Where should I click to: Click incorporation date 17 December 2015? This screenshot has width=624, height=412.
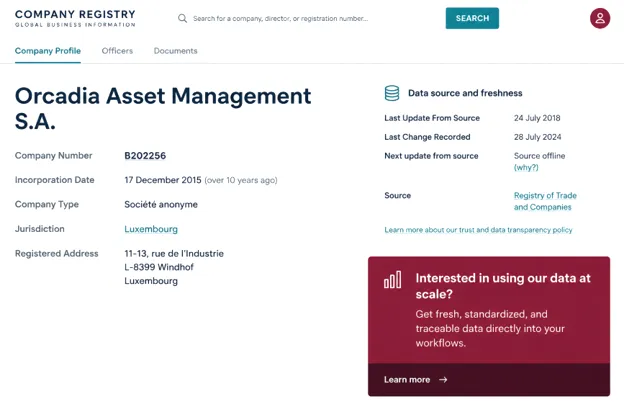163,180
